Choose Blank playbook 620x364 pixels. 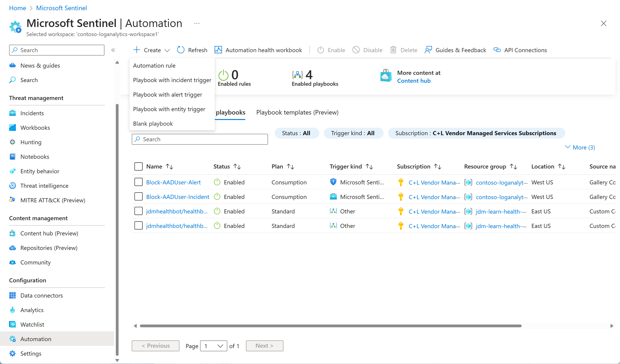[172, 124]
